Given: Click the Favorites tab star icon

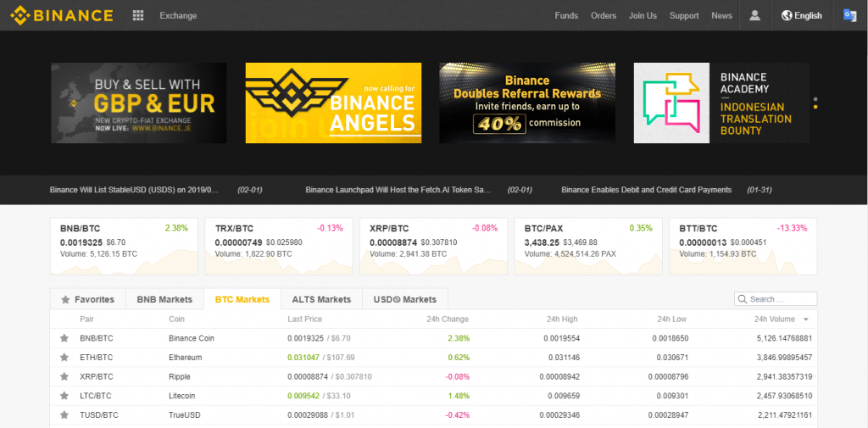Looking at the screenshot, I should [65, 299].
